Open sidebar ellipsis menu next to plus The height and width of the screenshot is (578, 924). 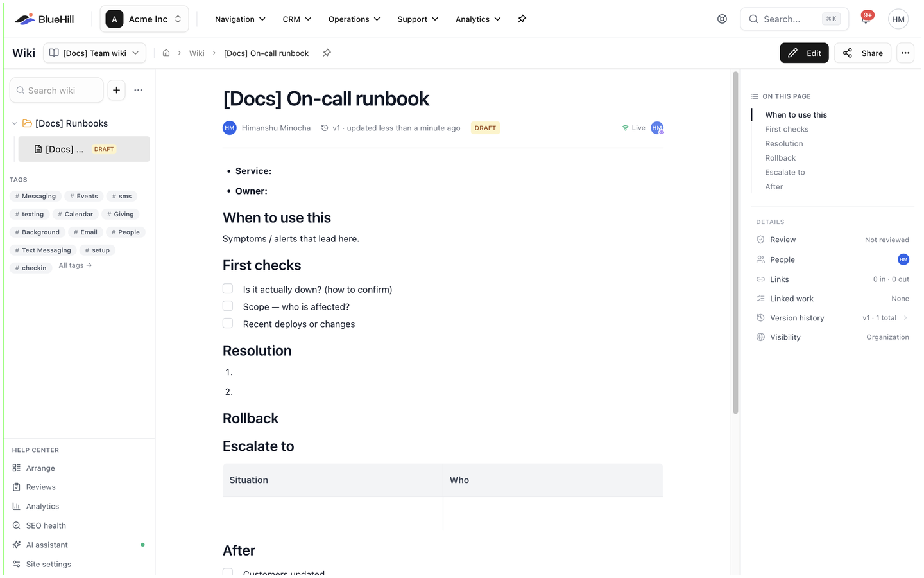click(x=139, y=90)
